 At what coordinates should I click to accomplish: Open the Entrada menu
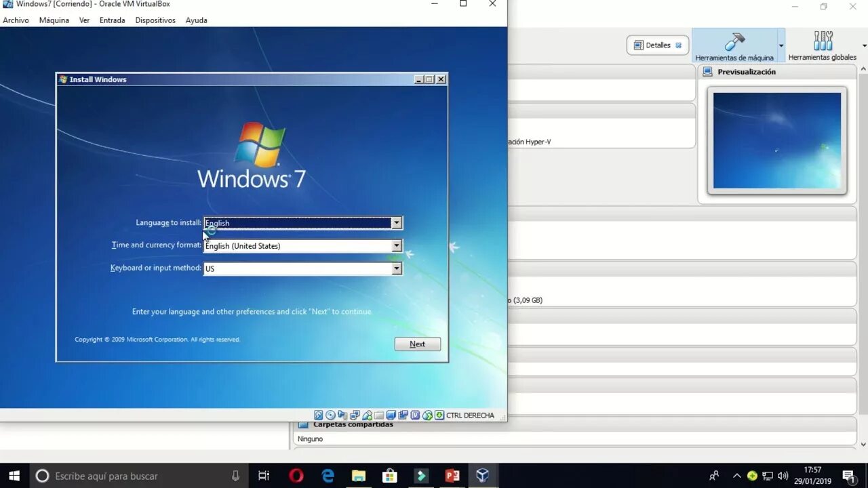[112, 20]
